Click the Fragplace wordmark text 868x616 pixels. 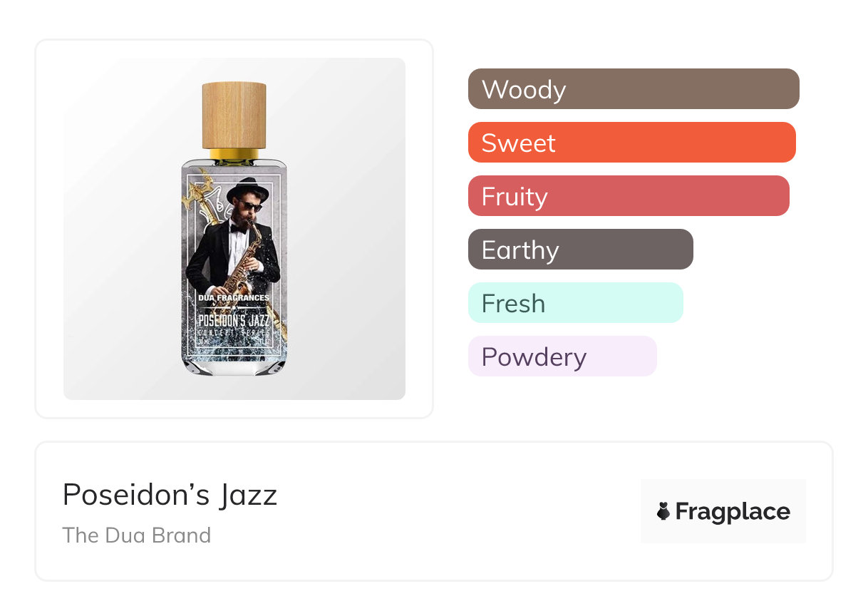pyautogui.click(x=733, y=511)
